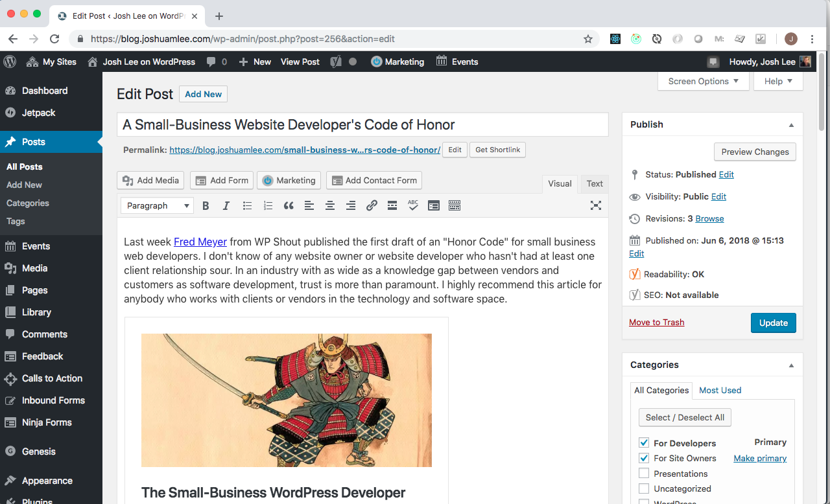830x504 pixels.
Task: Click the Toolbar Toggle keyboard icon
Action: tap(455, 205)
